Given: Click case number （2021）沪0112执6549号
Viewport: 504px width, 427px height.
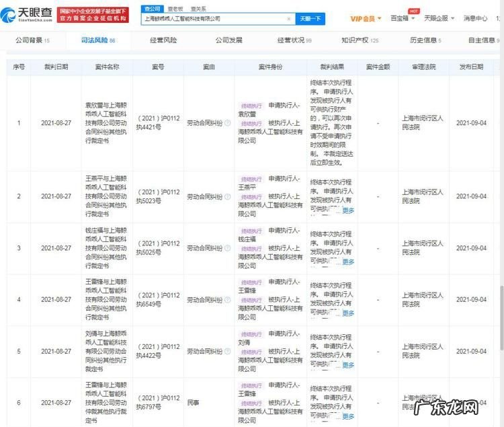Looking at the screenshot, I should pyautogui.click(x=158, y=300).
